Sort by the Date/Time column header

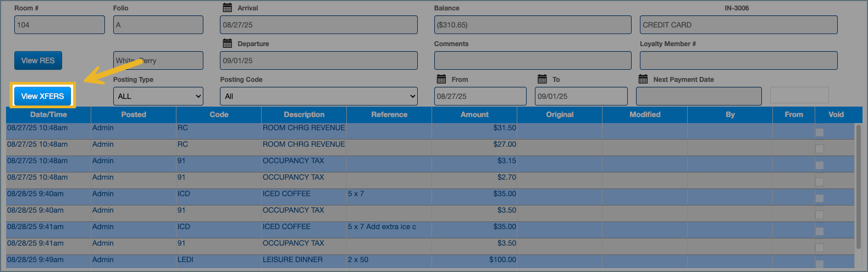click(48, 114)
